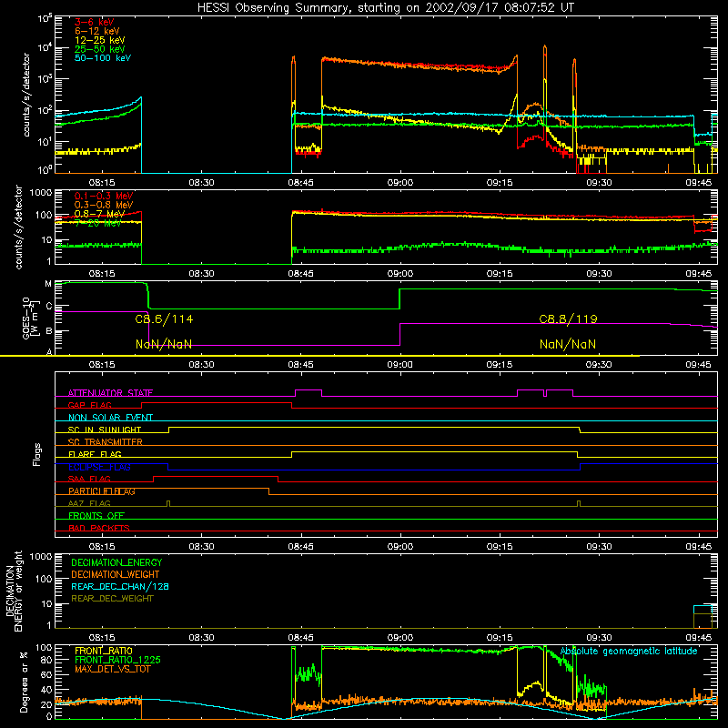Image resolution: width=728 pixels, height=728 pixels.
Task: Click first attenuator state pulse near 08:45
Action: 308,393
